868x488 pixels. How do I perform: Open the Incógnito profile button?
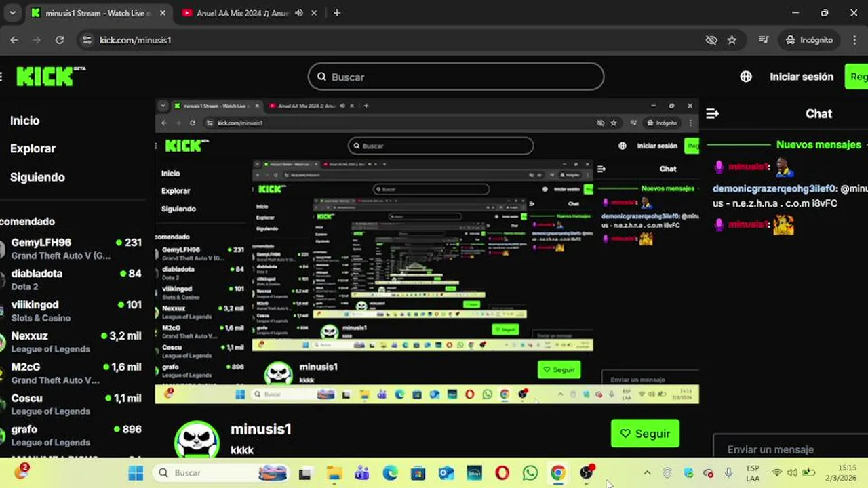point(809,40)
